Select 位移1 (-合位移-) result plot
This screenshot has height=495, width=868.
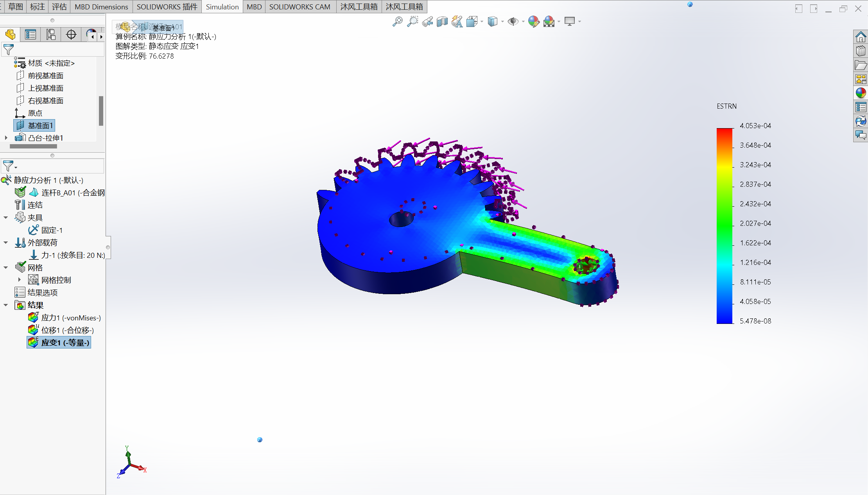pos(61,330)
